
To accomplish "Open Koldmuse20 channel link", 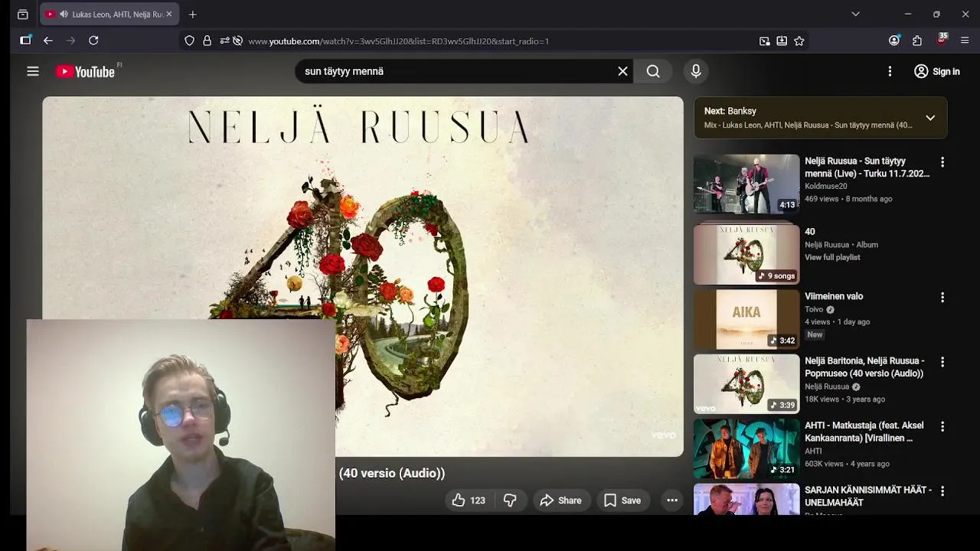I will pyautogui.click(x=825, y=186).
